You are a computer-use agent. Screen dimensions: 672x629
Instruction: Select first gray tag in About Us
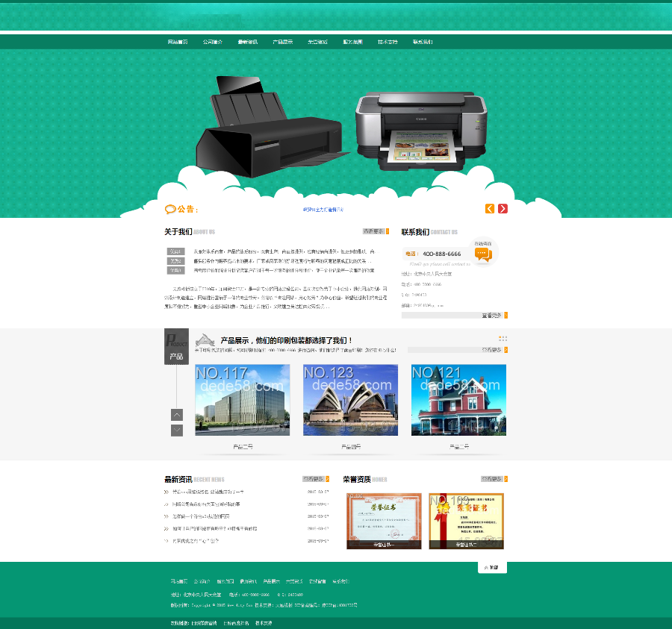pyautogui.click(x=175, y=251)
